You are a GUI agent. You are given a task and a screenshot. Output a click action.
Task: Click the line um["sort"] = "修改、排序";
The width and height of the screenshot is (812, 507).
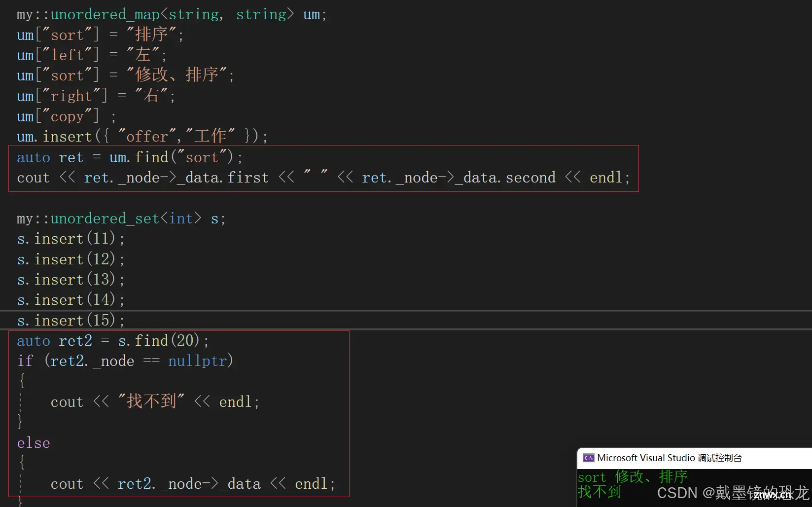(125, 75)
